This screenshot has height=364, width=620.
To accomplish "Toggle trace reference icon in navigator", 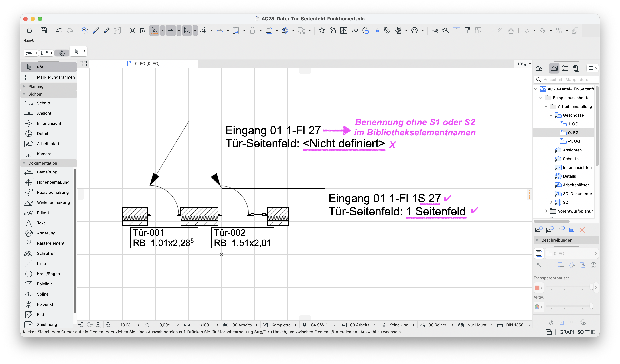I will point(539,253).
